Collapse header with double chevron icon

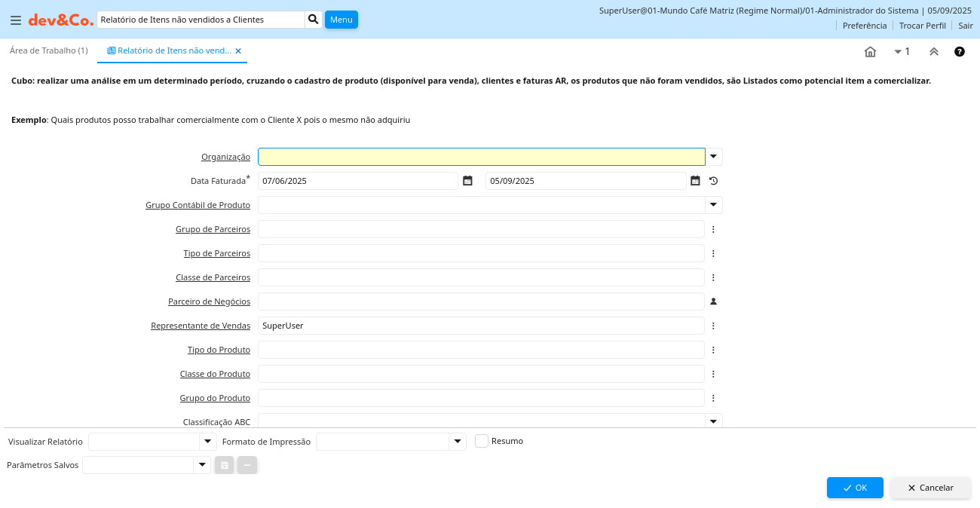933,51
